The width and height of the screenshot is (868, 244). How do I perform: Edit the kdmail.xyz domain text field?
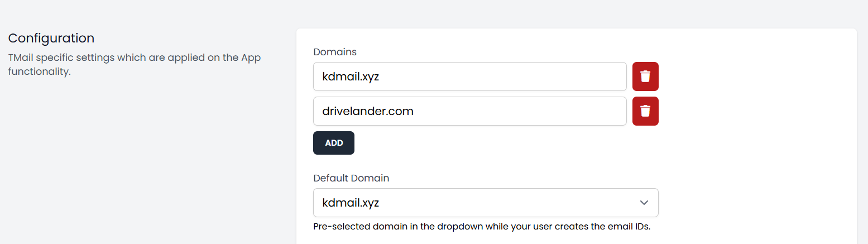coord(470,76)
